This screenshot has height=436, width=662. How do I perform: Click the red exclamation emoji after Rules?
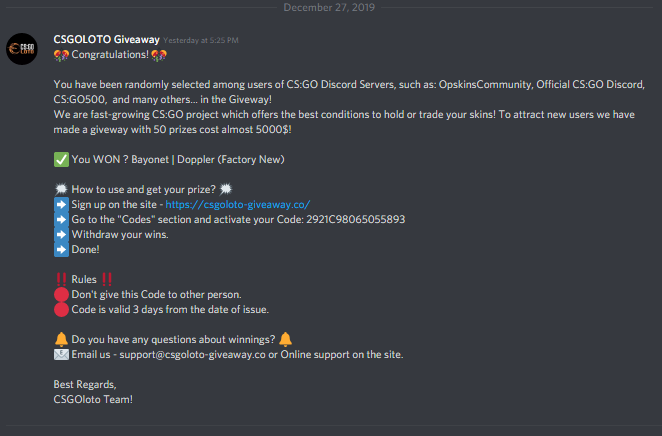tap(107, 279)
